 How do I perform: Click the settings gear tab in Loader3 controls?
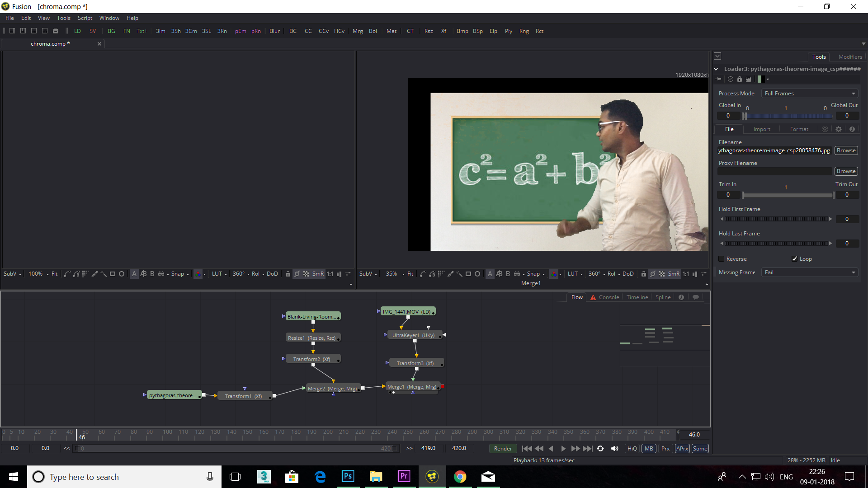839,129
